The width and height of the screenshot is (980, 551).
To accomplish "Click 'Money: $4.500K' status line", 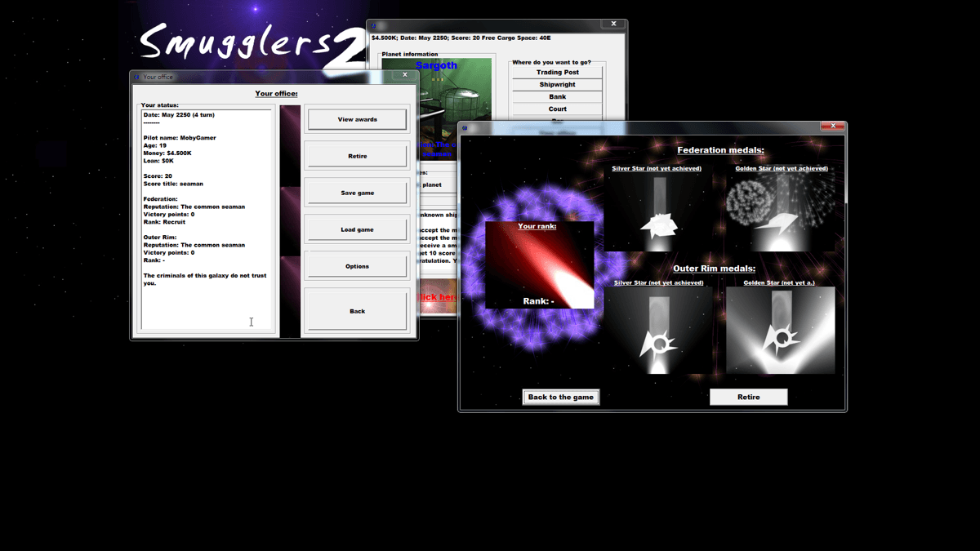I will (167, 153).
